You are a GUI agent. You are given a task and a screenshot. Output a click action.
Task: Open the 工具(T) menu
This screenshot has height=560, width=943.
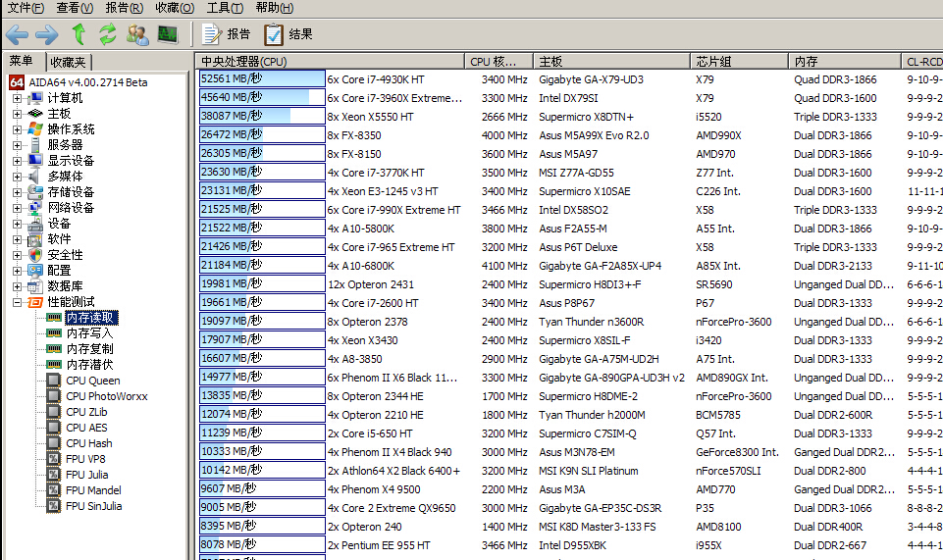(x=225, y=8)
